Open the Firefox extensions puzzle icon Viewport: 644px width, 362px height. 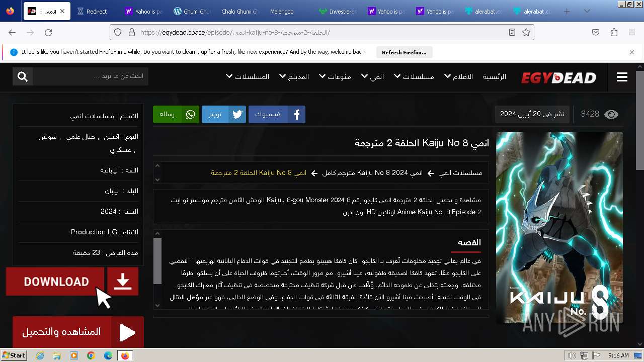[x=614, y=32]
